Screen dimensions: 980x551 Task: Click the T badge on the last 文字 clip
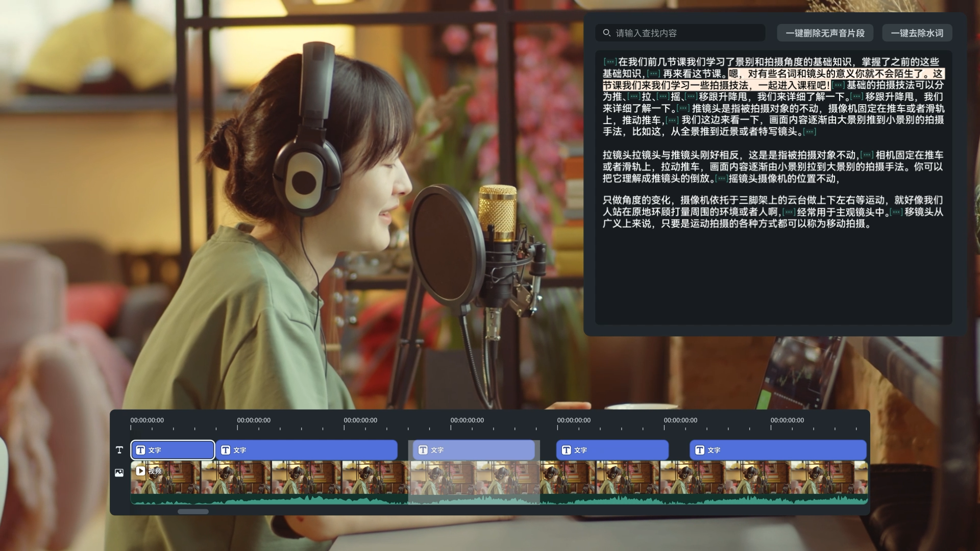coord(699,450)
